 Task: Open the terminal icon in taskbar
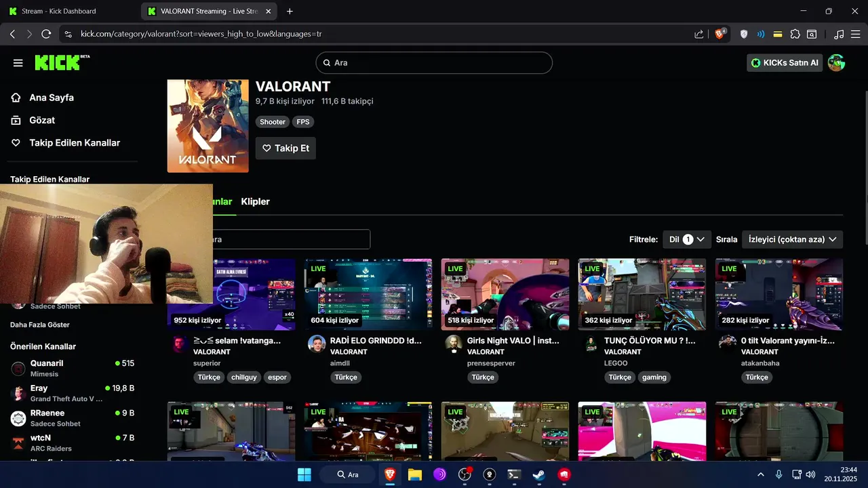click(514, 474)
